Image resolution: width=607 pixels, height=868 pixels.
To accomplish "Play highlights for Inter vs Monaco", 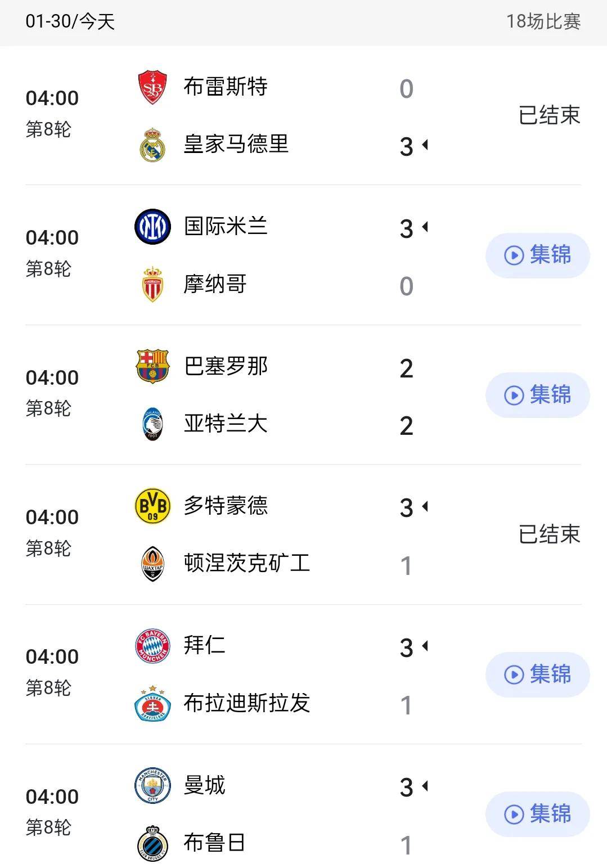I will 537,255.
